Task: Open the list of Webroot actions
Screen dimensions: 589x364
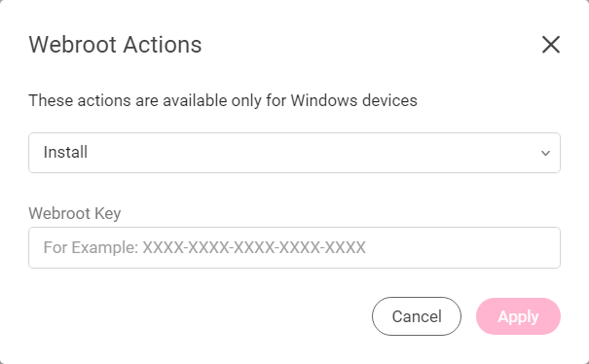Action: coord(294,153)
